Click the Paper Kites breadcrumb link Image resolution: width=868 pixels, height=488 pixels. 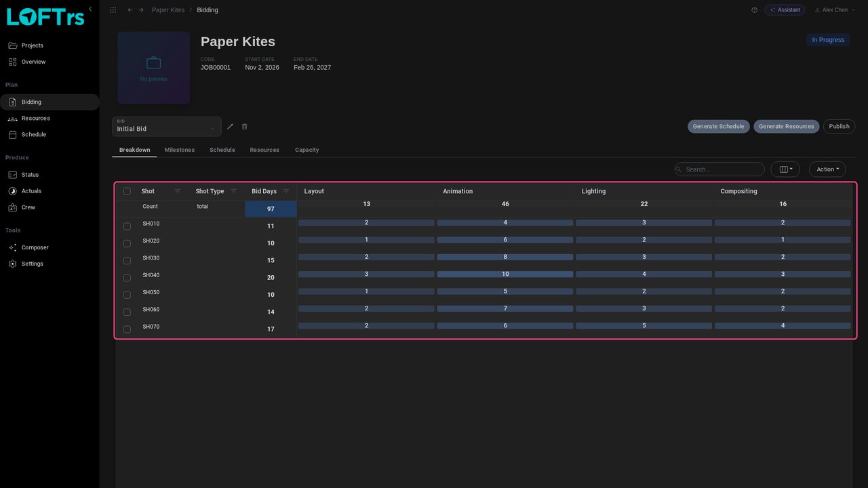tap(168, 10)
